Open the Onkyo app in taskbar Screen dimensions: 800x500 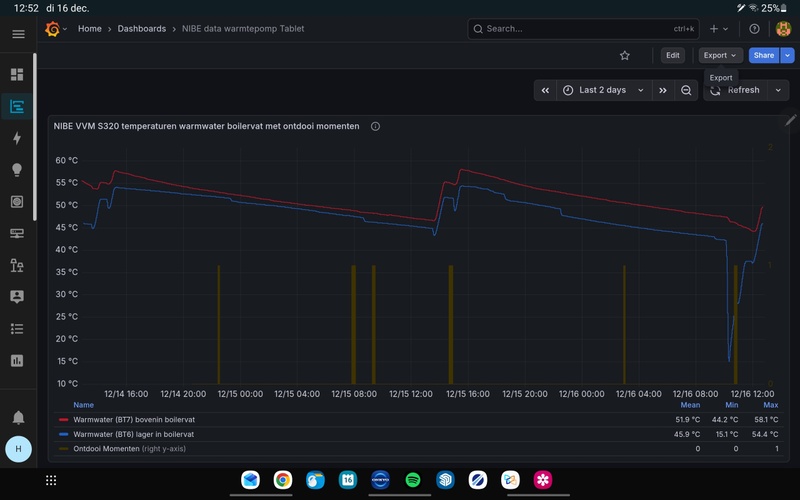tap(380, 480)
